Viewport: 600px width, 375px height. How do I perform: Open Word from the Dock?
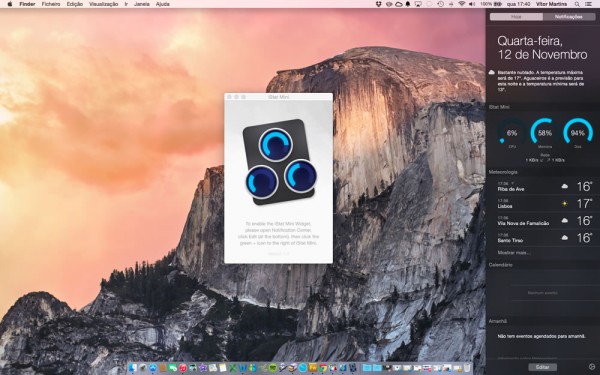(x=242, y=368)
